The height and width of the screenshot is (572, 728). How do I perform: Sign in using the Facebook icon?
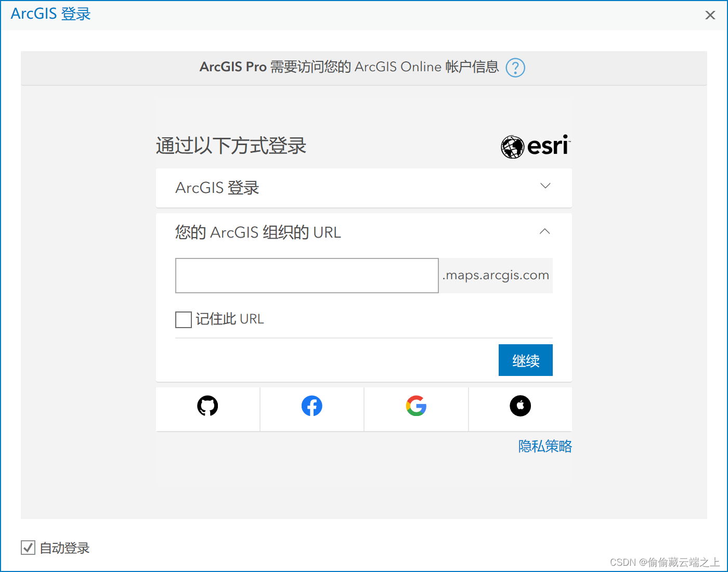[x=311, y=406]
